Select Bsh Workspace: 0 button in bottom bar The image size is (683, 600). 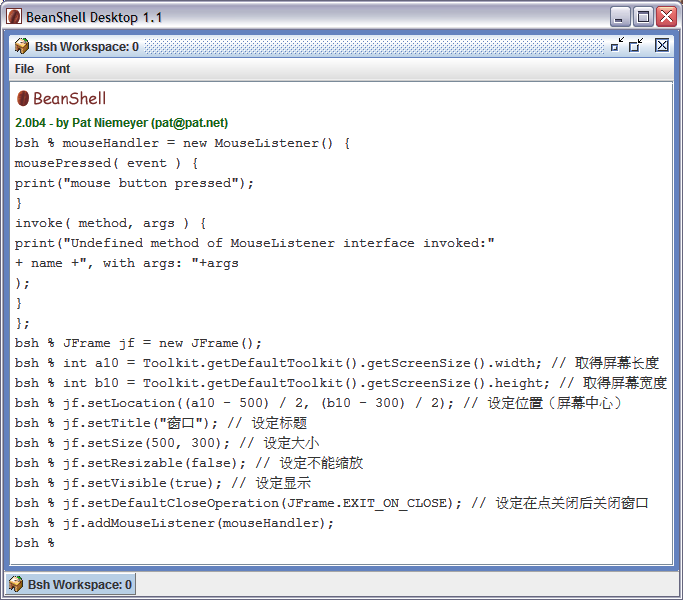[71, 584]
